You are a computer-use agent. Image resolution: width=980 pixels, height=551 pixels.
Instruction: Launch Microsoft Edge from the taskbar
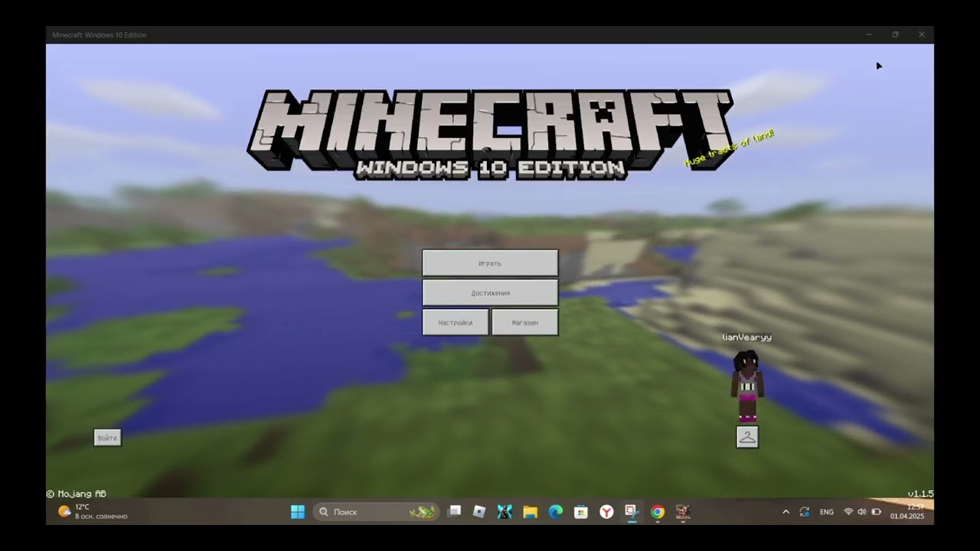pyautogui.click(x=556, y=512)
